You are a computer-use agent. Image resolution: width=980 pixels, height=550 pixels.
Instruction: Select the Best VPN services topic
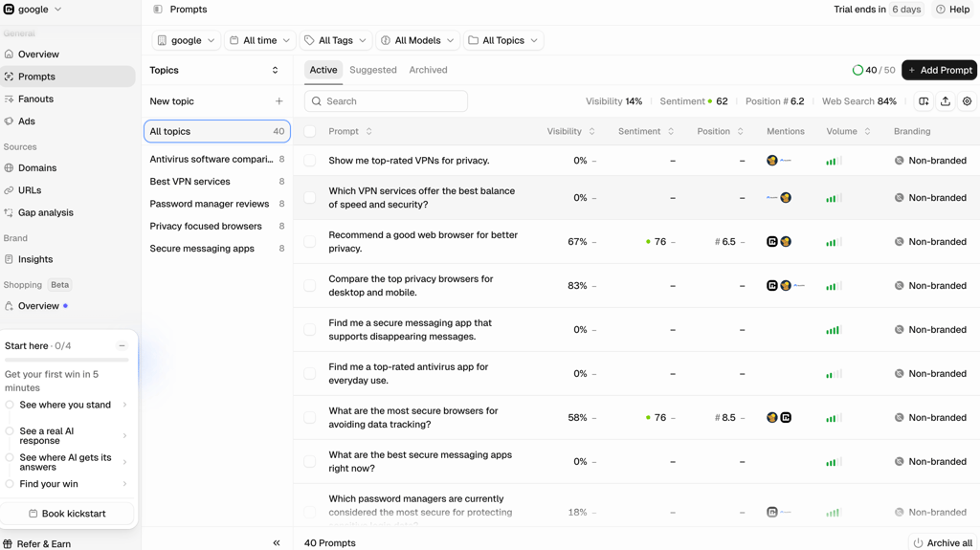[x=217, y=181]
